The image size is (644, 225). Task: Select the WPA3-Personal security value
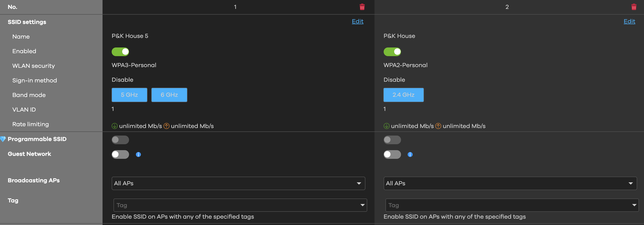click(134, 65)
